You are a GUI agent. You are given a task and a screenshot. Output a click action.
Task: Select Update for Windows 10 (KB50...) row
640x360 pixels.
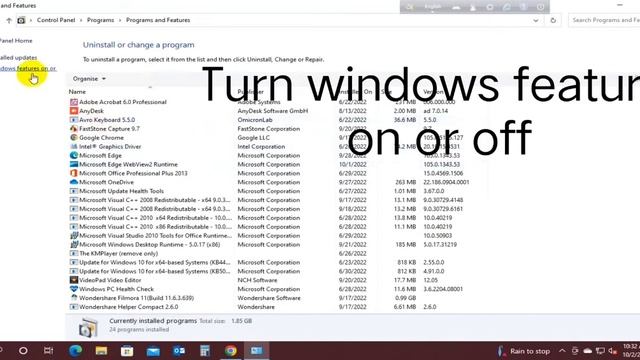pos(269,271)
